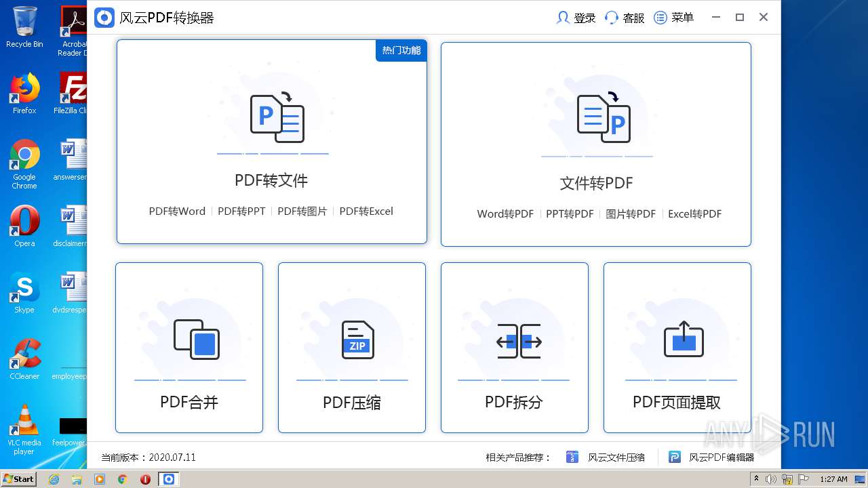Launch Opera from desktop

(24, 226)
